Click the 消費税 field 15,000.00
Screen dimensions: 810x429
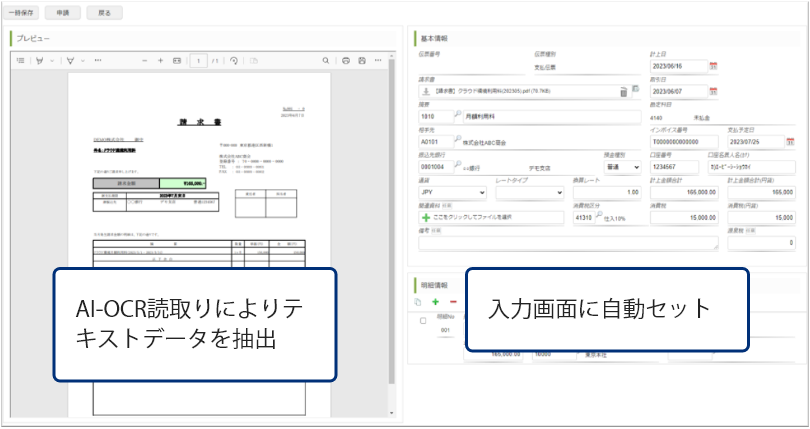coord(684,218)
